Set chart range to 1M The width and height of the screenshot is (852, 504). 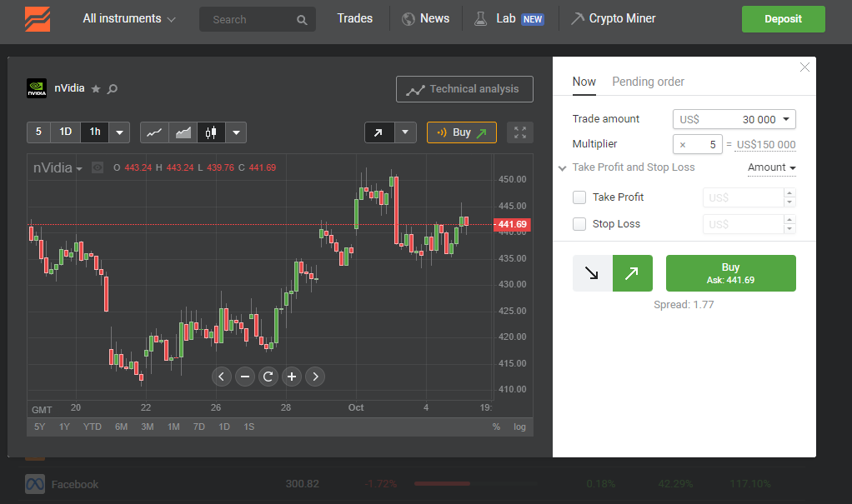coord(173,427)
